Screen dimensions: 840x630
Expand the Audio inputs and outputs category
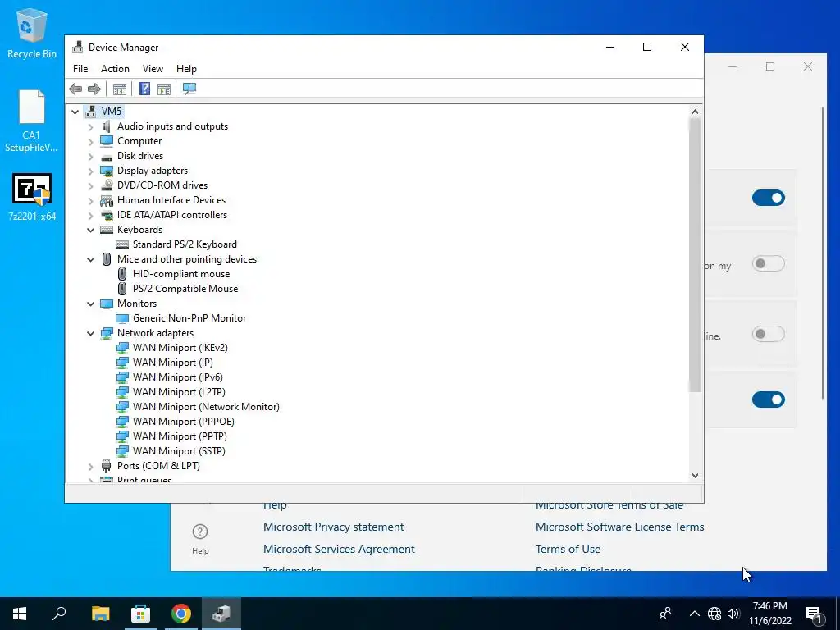[90, 127]
